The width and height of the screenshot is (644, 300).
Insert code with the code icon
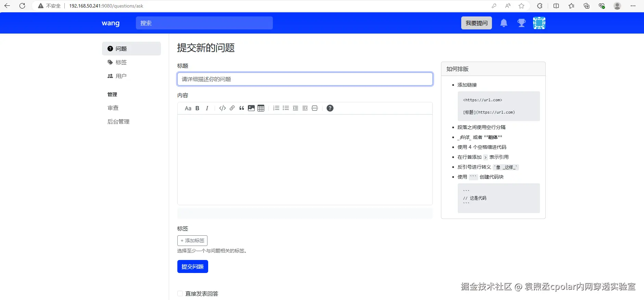[x=222, y=108]
